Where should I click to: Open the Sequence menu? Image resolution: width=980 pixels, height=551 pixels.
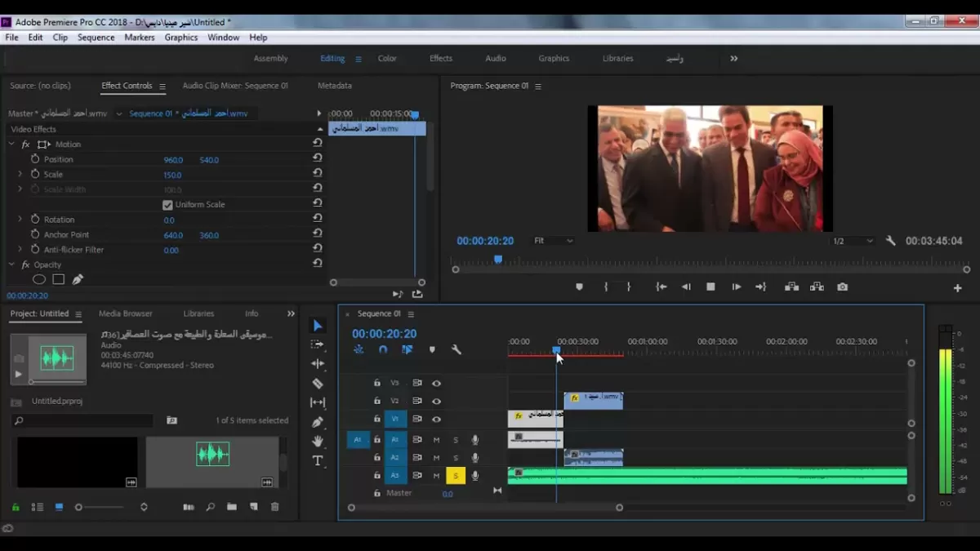pos(96,38)
